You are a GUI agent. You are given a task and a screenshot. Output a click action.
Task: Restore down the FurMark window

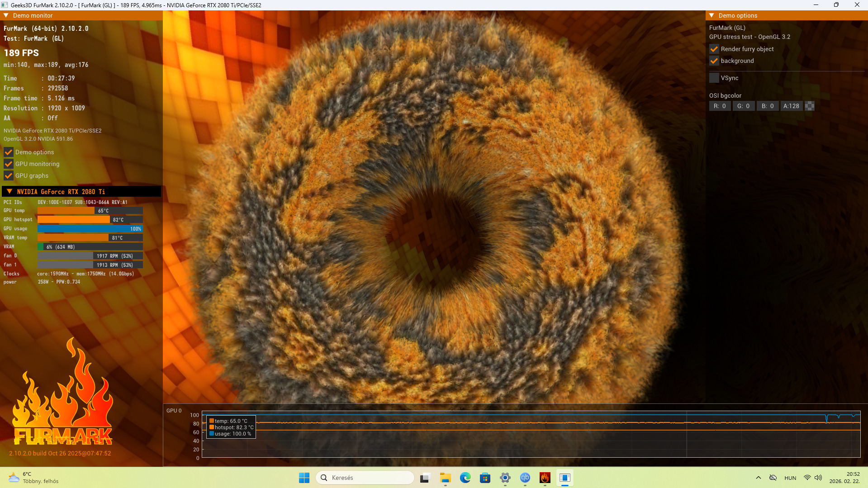coord(836,5)
